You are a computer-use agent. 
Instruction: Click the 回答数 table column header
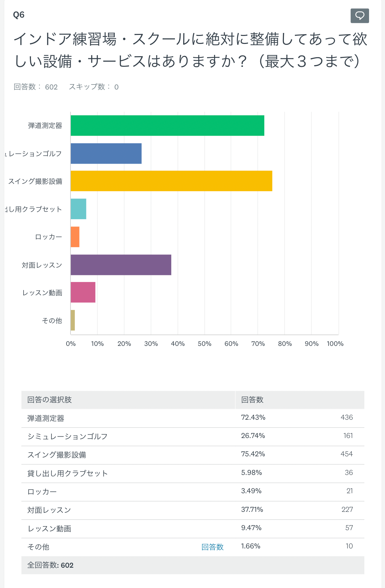252,400
